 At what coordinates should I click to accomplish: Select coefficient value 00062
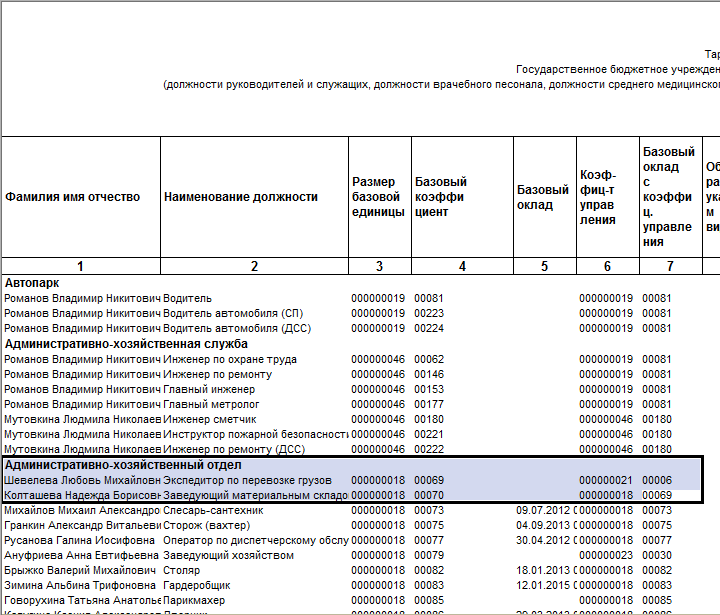pyautogui.click(x=429, y=359)
